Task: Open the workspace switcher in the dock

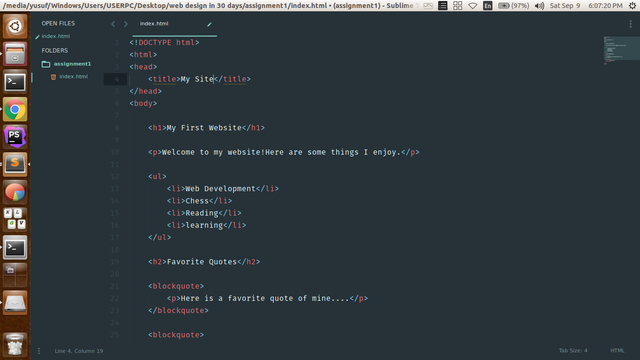Action: coord(15,275)
